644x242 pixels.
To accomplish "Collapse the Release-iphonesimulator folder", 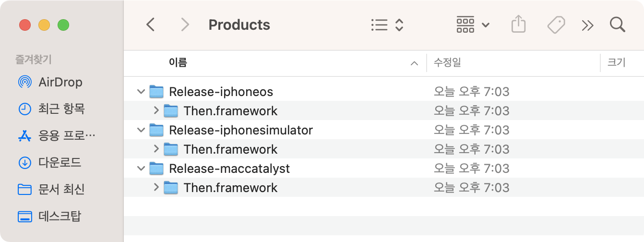I will pos(141,130).
